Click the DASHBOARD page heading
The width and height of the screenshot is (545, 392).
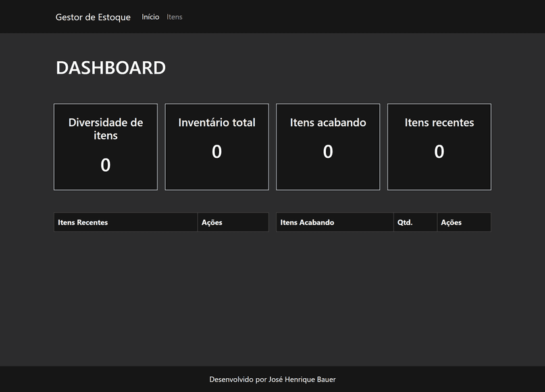coord(111,68)
